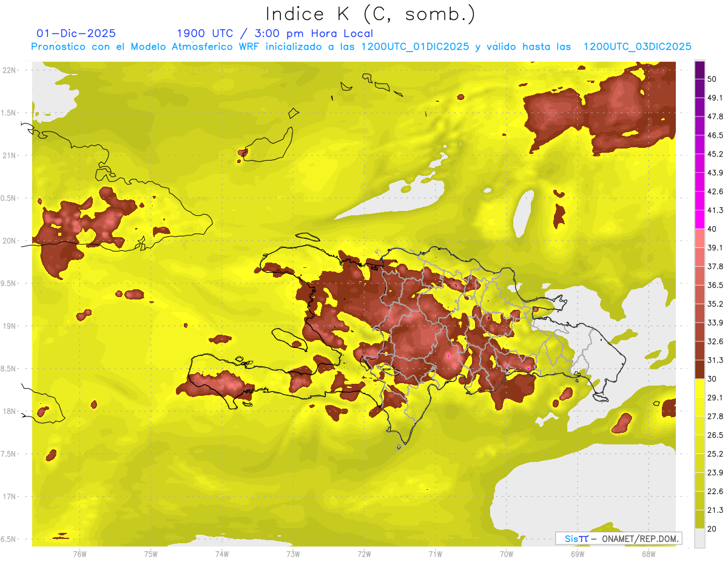Click the legend value '23.9'
This screenshot has height=562, width=728.
click(716, 473)
